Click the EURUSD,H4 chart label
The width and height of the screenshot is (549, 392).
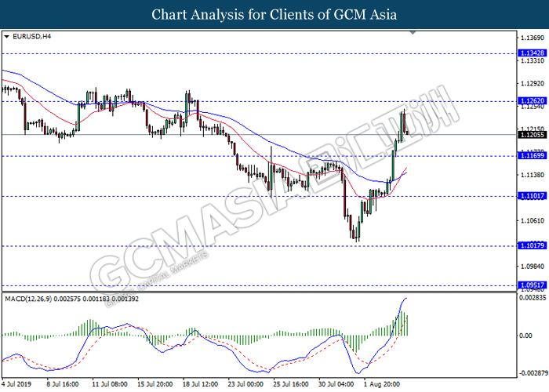31,36
